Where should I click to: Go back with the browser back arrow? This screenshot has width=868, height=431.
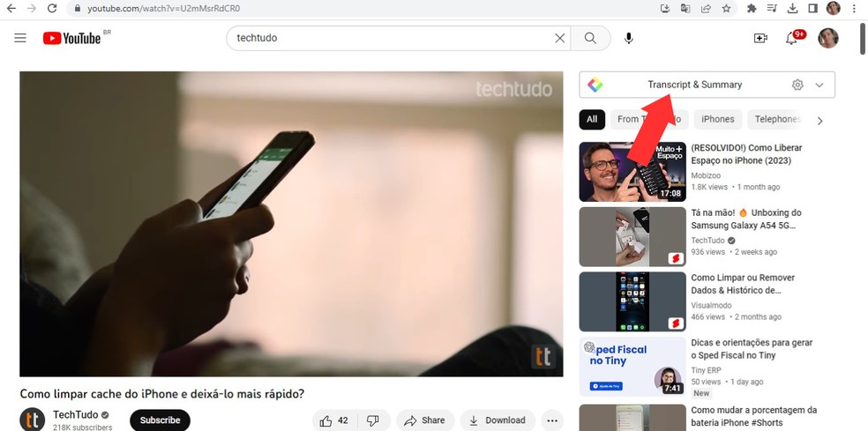(x=11, y=8)
